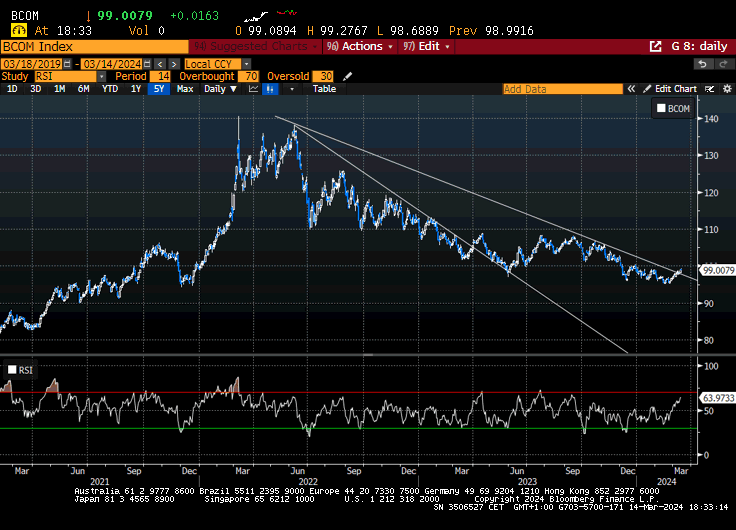This screenshot has height=530, width=736.
Task: Open the Daily periodicity dropdown
Action: pyautogui.click(x=220, y=89)
